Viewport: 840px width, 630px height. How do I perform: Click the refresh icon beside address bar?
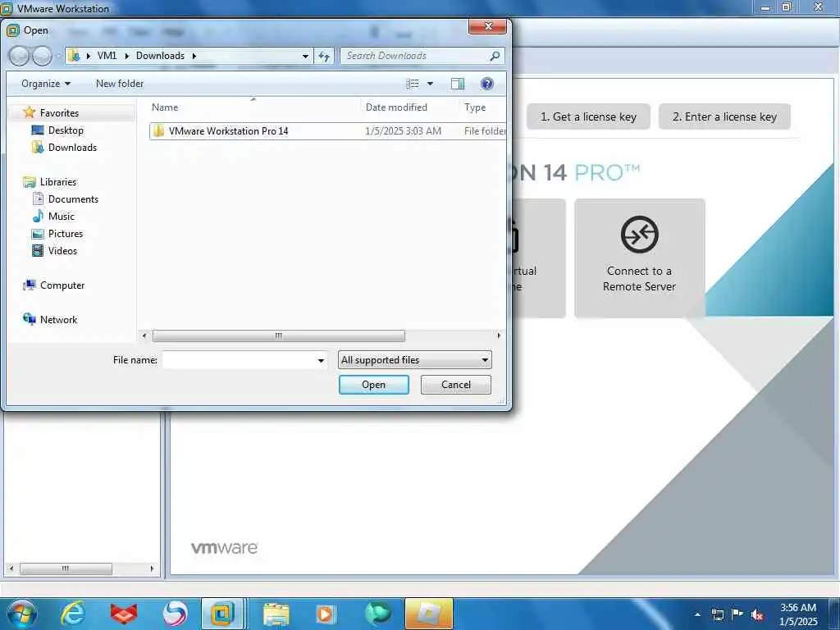[324, 56]
